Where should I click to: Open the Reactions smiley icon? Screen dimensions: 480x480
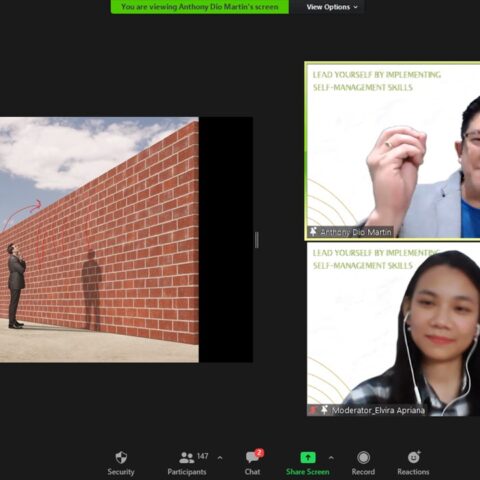[413, 457]
